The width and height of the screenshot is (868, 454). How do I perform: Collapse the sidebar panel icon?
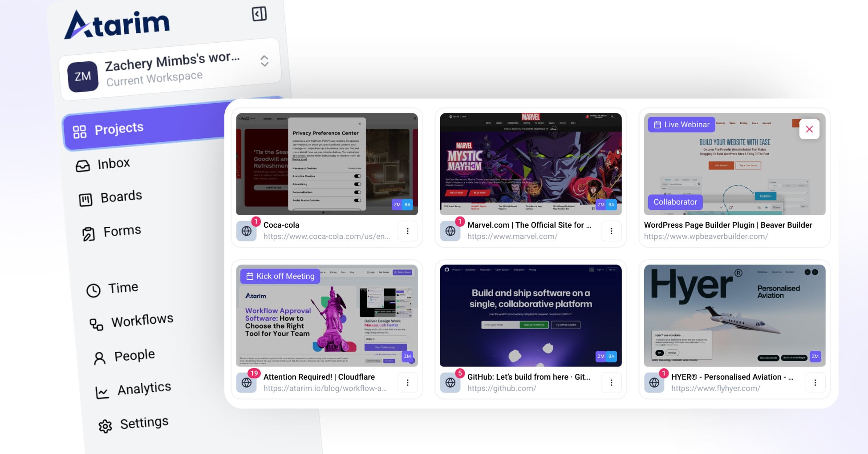click(259, 14)
